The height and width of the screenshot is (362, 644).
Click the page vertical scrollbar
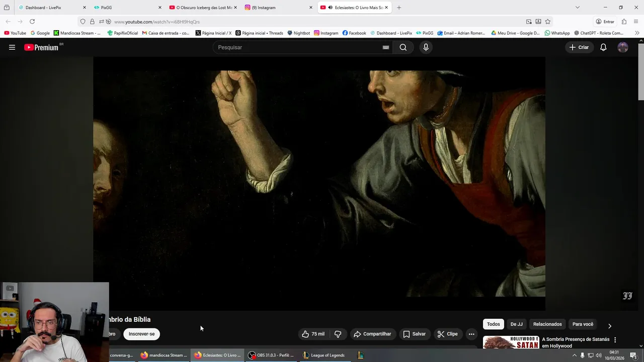pos(641,72)
